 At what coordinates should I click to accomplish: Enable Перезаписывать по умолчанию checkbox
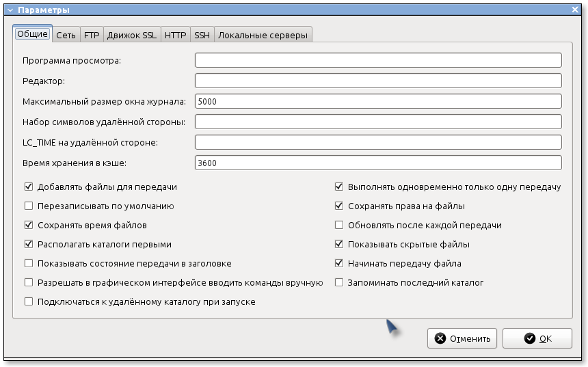(29, 206)
